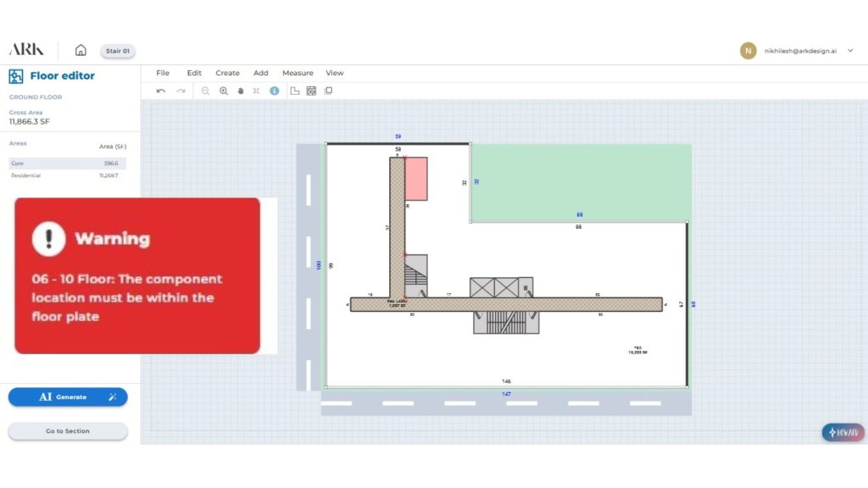868x488 pixels.
Task: Click the Stair 01 chip
Action: 118,51
